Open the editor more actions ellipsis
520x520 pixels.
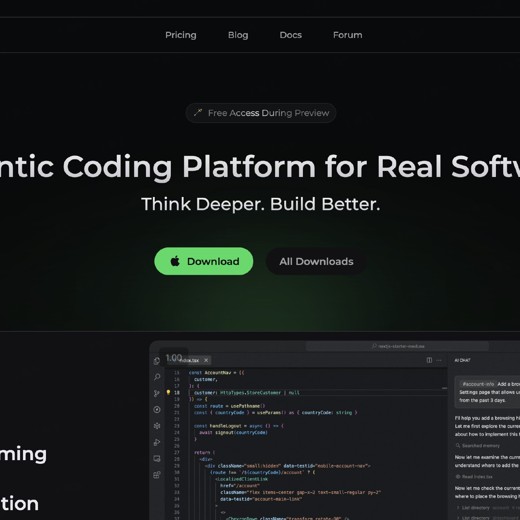coord(439,360)
